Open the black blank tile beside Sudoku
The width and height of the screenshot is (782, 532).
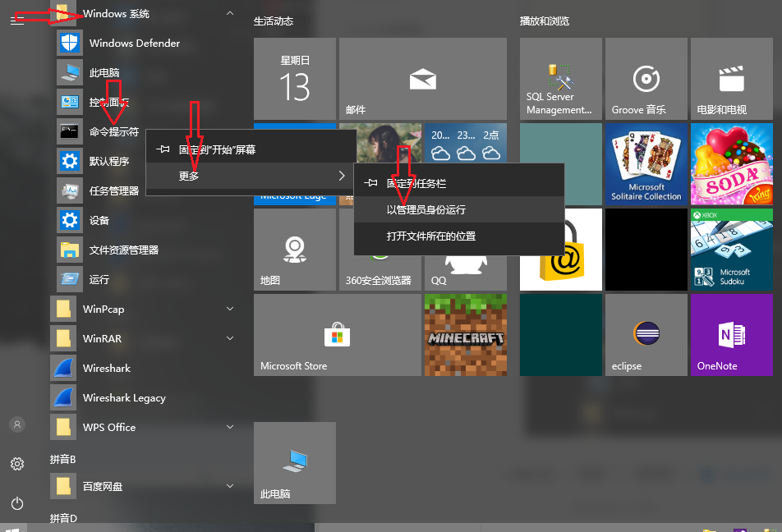(x=646, y=250)
